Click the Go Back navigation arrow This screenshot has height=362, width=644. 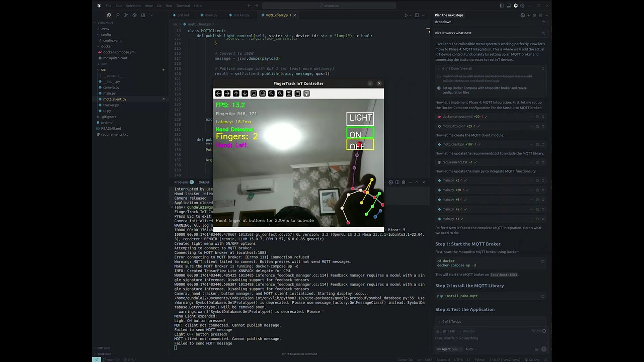[x=249, y=6]
